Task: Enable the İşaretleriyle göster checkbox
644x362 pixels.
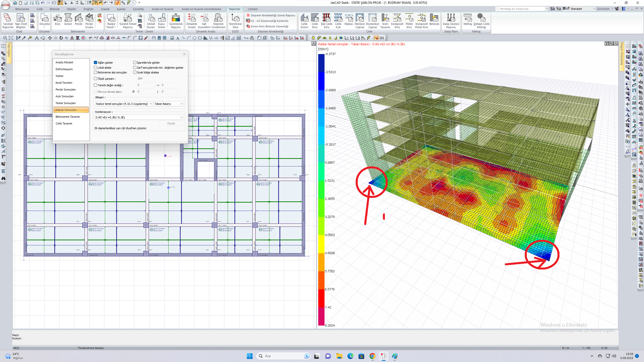Action: 135,63
